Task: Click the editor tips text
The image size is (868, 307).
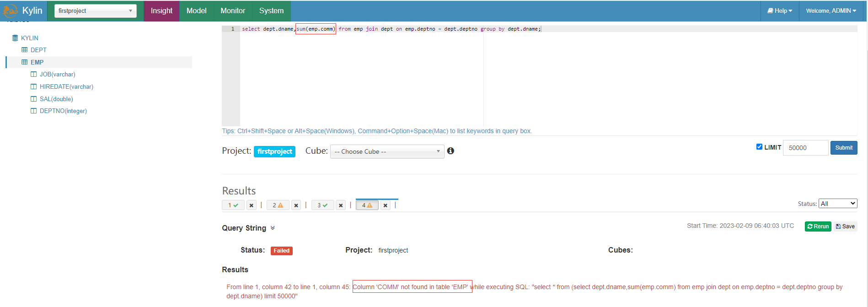Action: click(x=377, y=131)
